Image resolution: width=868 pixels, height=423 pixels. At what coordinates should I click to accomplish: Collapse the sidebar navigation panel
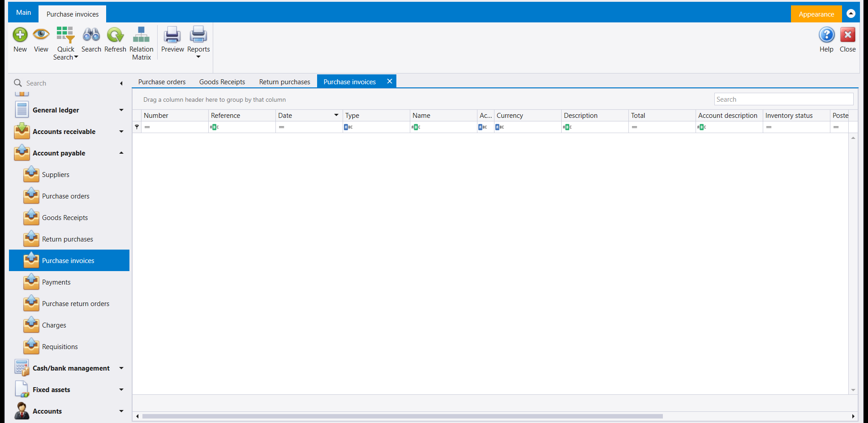click(121, 83)
